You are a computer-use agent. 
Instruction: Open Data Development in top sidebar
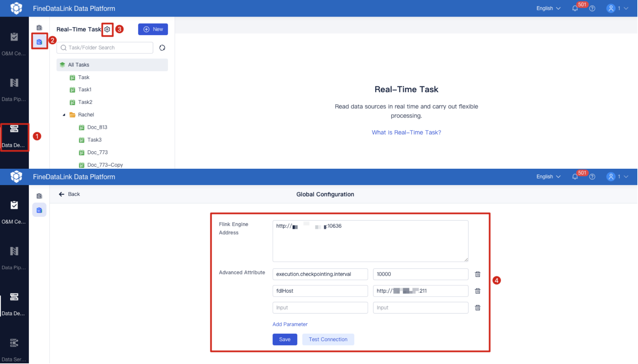point(14,136)
